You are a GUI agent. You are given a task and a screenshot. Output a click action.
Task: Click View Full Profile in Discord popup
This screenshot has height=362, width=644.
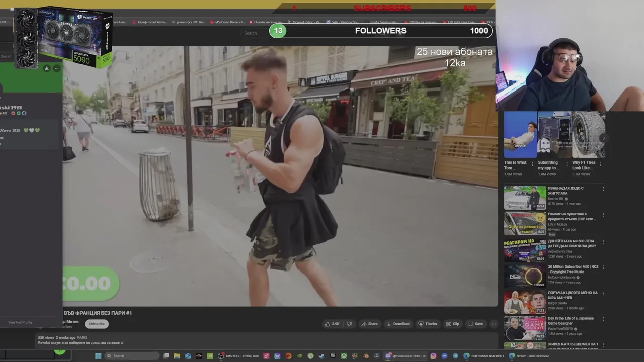(20, 322)
